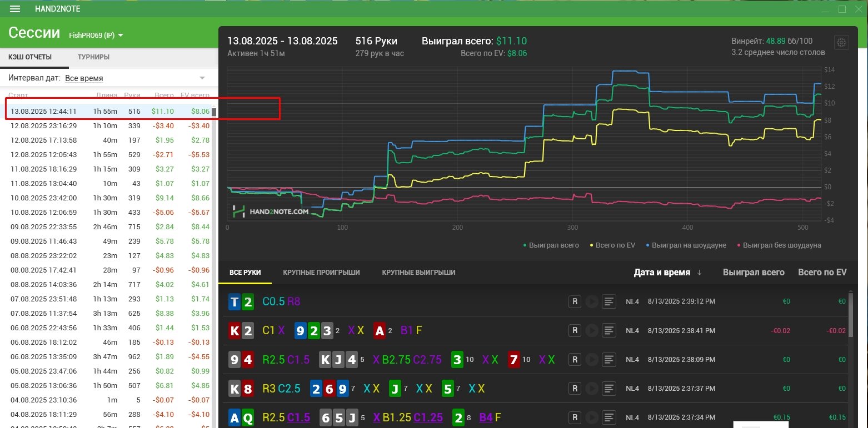This screenshot has height=428, width=868.
Task: Select the session 09.08.2025 11:46:43
Action: (109, 241)
